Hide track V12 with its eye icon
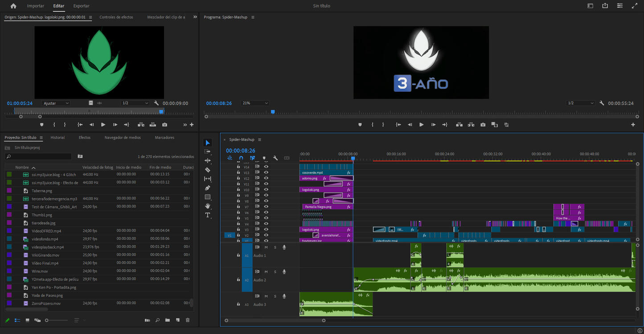This screenshot has width=644, height=334. click(266, 178)
